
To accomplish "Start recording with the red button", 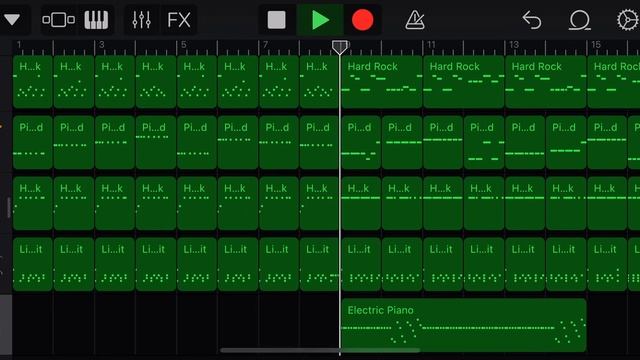I will coord(362,20).
